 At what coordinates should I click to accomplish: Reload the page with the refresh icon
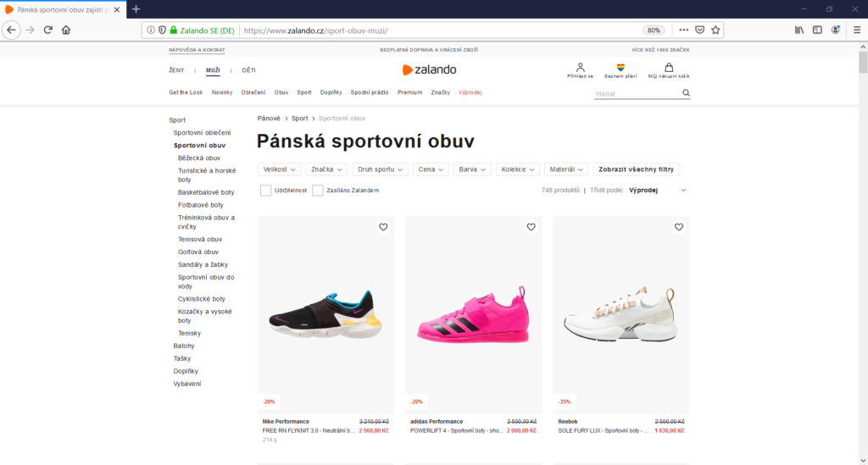coord(48,30)
